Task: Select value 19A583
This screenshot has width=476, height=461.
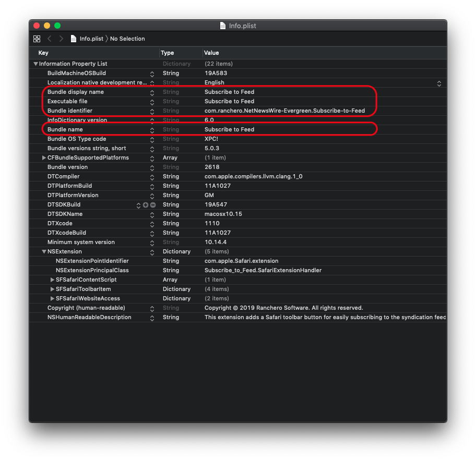Action: pos(216,73)
